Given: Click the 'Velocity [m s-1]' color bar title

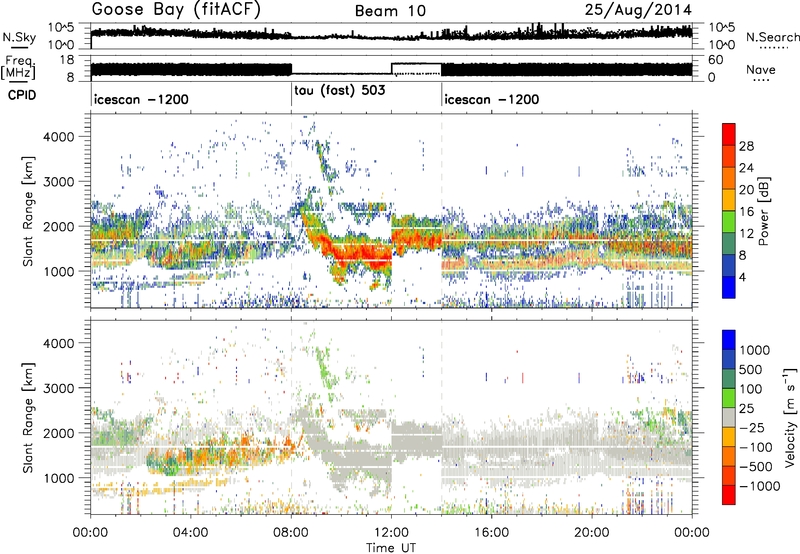Looking at the screenshot, I should click(x=790, y=417).
